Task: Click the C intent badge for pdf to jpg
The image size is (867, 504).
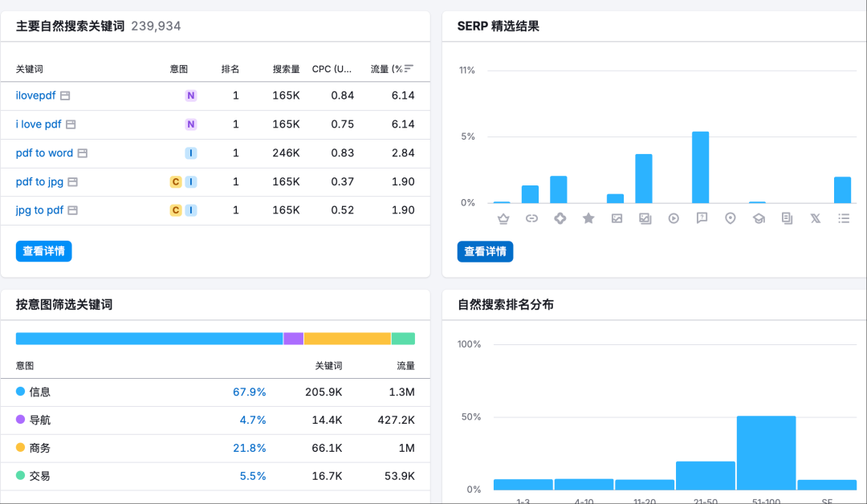Action: click(x=176, y=182)
